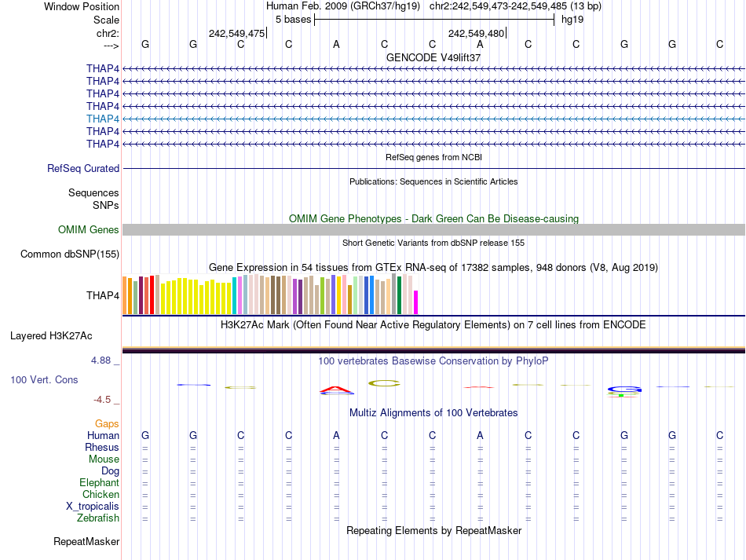Click the RefSeq Curated intron line
Screen dimensions: 746x560
pos(433,168)
